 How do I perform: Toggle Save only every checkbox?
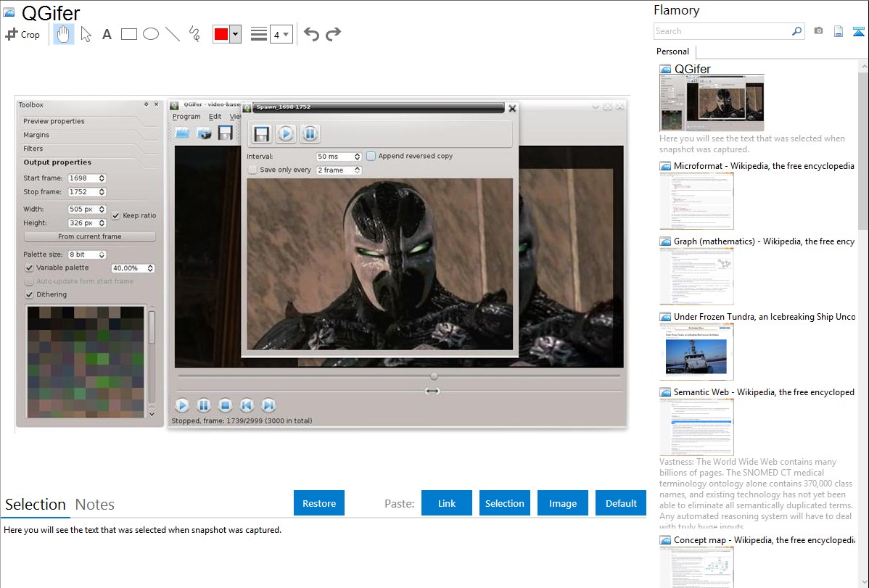point(252,170)
